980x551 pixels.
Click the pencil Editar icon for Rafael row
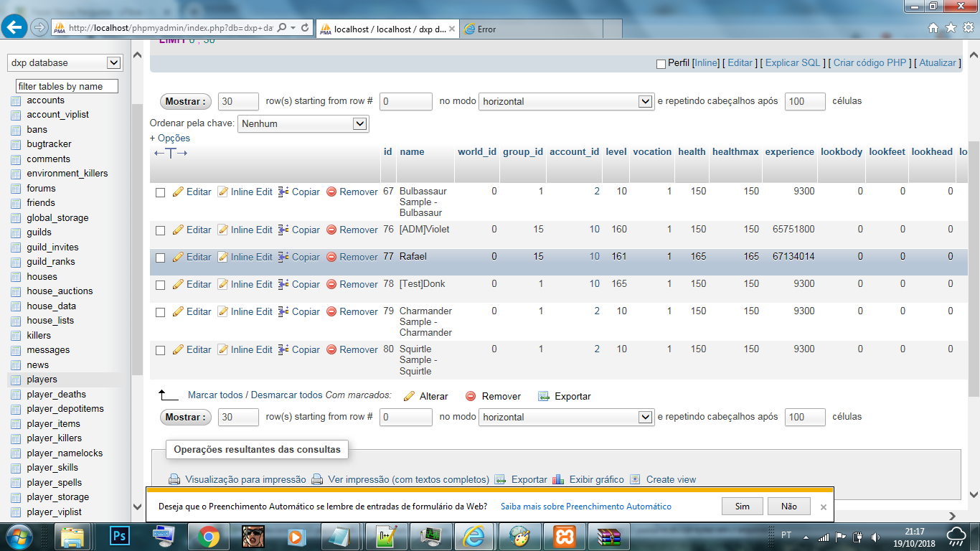point(179,257)
